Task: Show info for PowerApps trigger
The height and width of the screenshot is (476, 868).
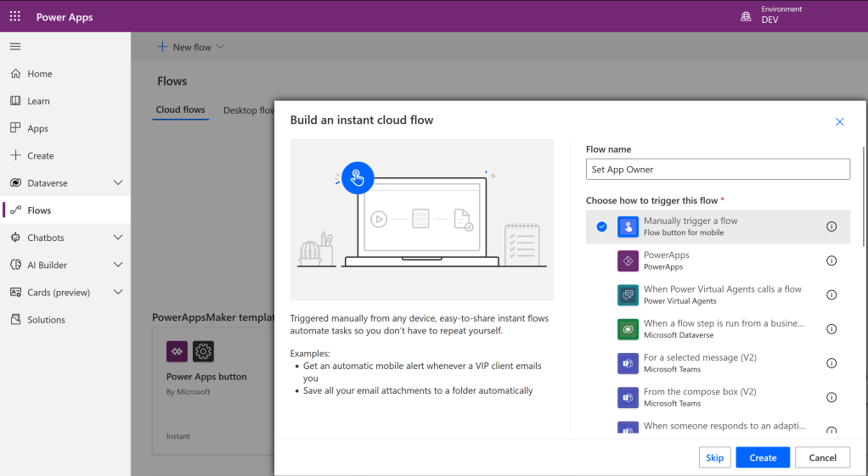Action: (831, 260)
